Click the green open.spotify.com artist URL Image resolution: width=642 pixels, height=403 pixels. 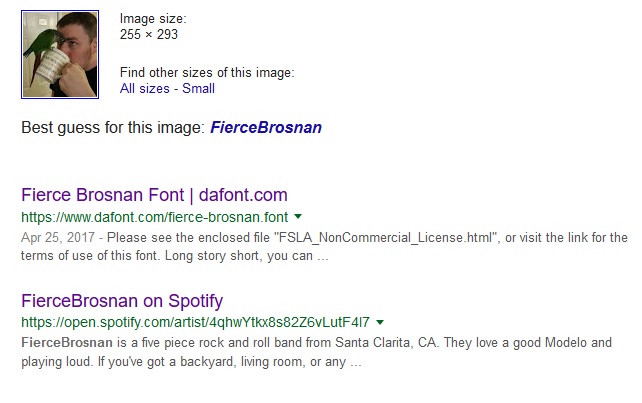pyautogui.click(x=196, y=322)
